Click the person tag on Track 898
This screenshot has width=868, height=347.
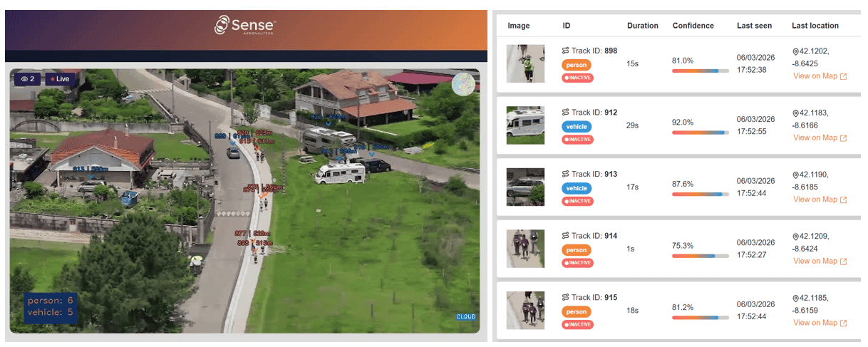[577, 65]
